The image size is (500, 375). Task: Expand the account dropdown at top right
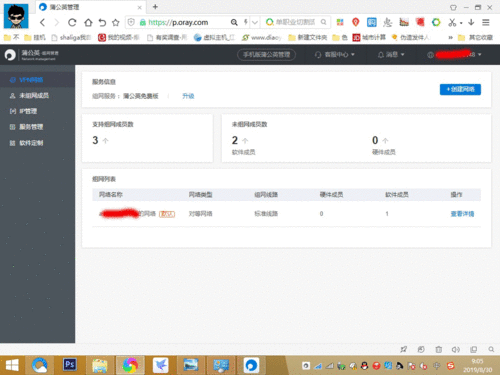coord(455,55)
